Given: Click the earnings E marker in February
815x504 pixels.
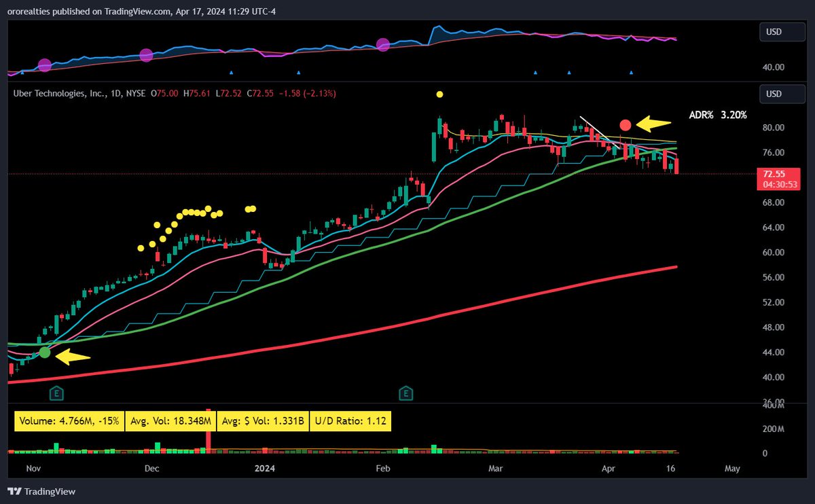Looking at the screenshot, I should (406, 393).
